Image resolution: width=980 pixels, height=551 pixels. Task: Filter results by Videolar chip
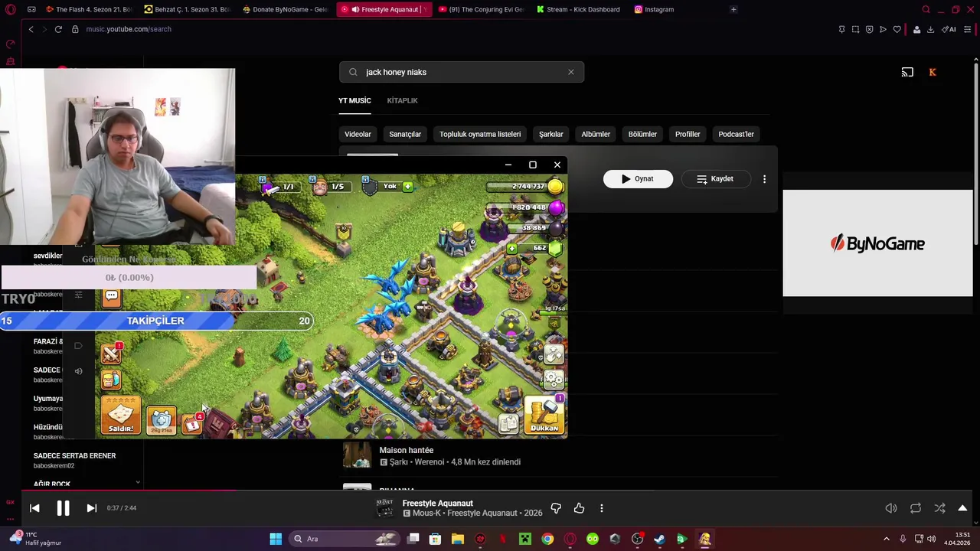click(x=358, y=134)
